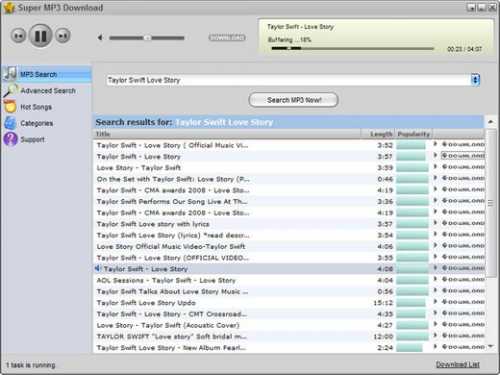Open the Download List link

point(458,364)
